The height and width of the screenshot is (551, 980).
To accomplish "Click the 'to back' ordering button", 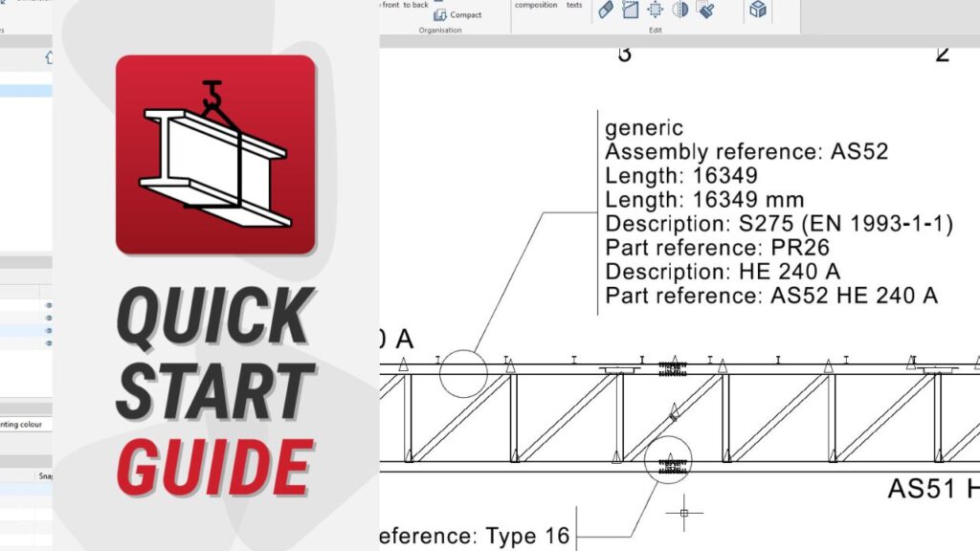I will pyautogui.click(x=416, y=5).
